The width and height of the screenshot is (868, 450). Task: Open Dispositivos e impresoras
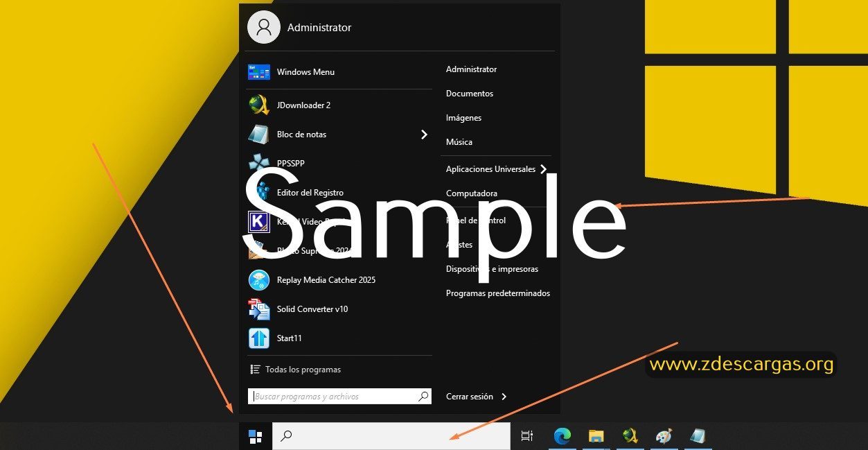click(x=492, y=269)
